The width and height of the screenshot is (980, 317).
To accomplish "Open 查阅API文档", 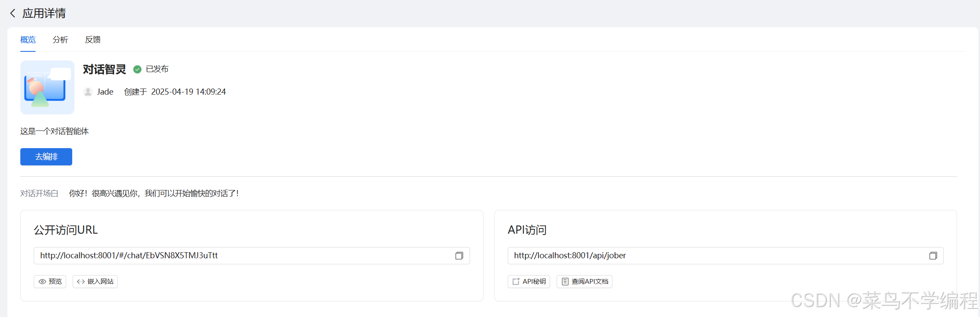I will coord(584,282).
